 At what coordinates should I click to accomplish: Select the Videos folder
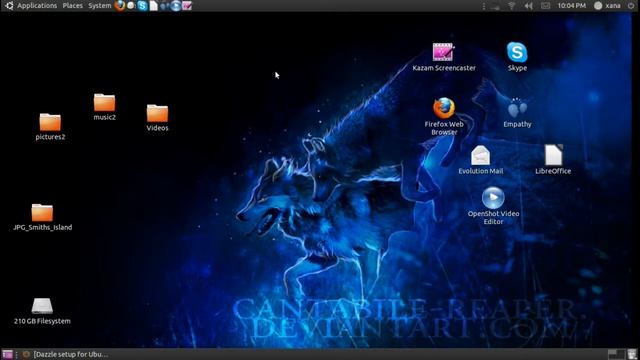pyautogui.click(x=157, y=118)
